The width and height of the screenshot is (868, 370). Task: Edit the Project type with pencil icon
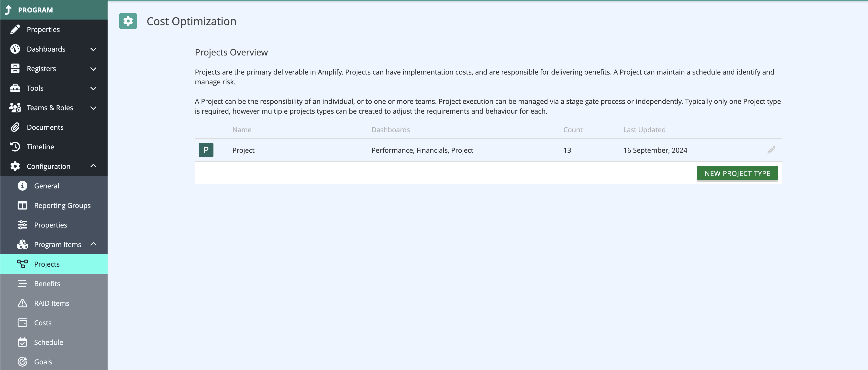771,150
